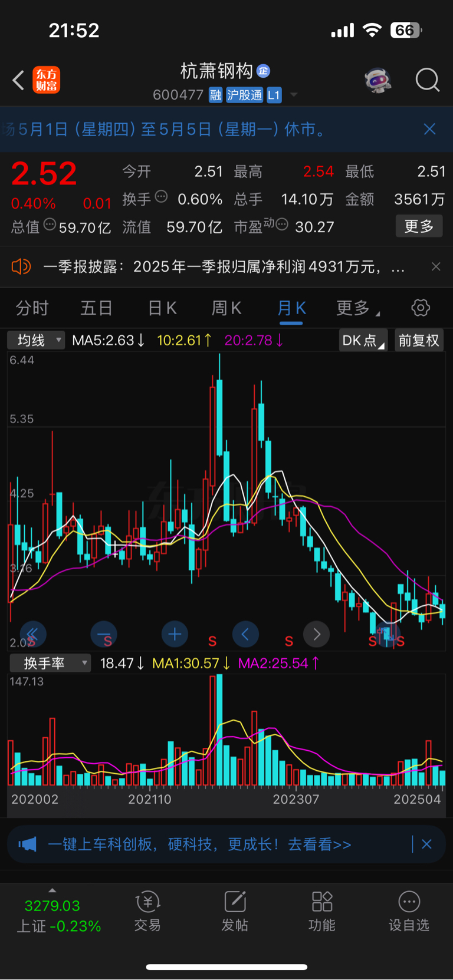Tap the info icon next to 换手
Image resolution: width=453 pixels, height=980 pixels.
point(161,197)
